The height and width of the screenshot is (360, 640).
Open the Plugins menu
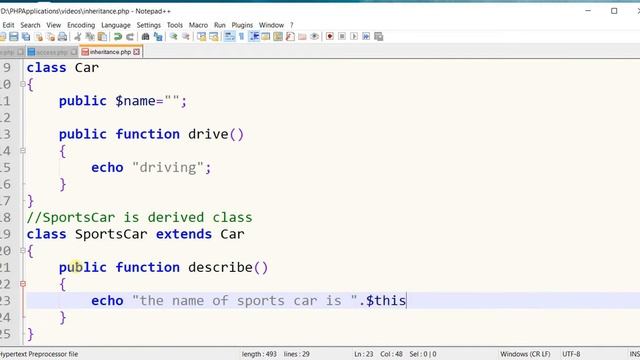click(242, 25)
